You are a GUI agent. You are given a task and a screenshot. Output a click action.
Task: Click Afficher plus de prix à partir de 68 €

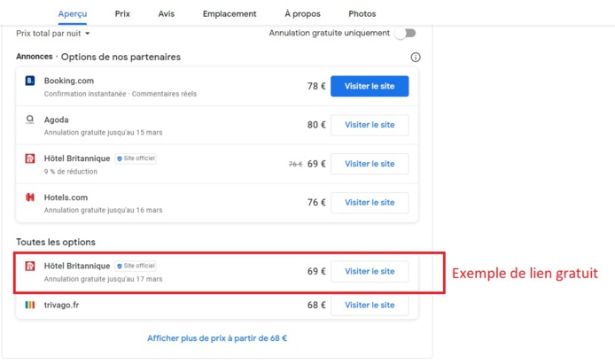tap(217, 338)
